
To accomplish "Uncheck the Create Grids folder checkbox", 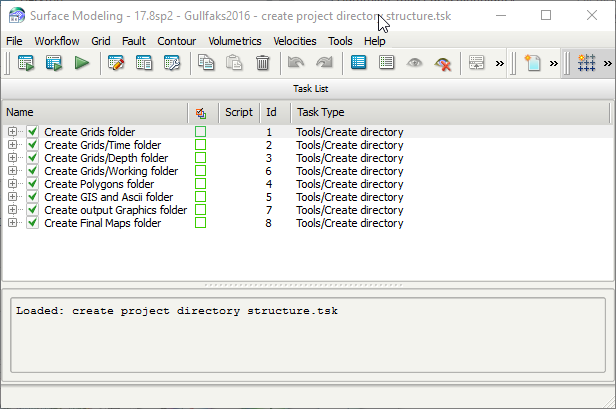I will point(33,132).
